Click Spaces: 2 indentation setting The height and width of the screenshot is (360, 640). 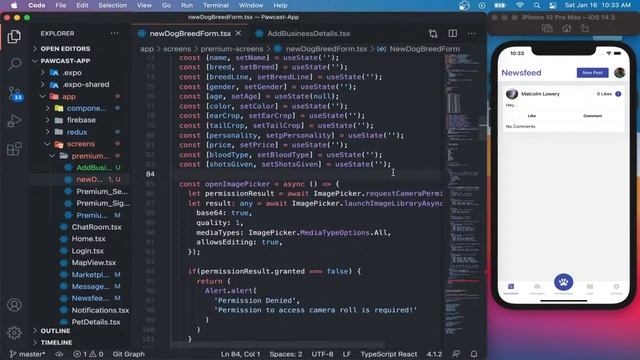[x=286, y=354]
